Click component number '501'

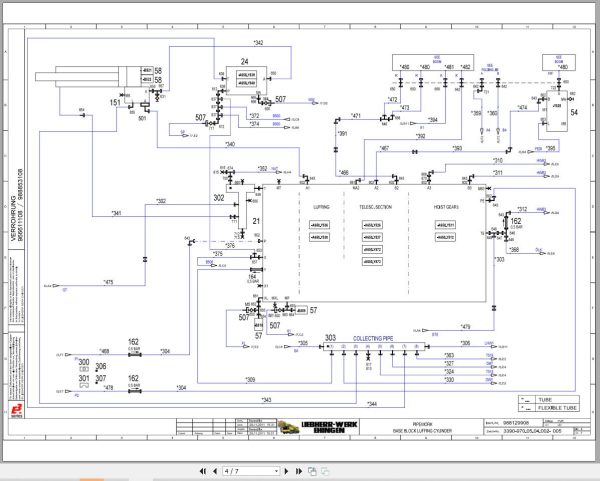pos(142,118)
